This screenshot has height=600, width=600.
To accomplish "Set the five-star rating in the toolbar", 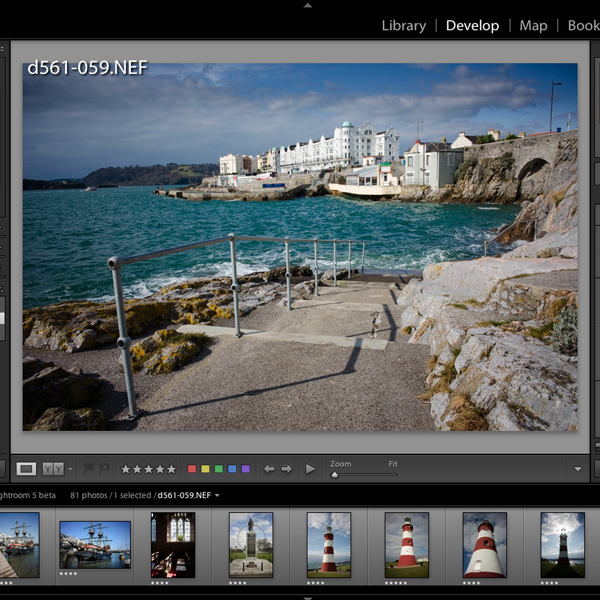I will (171, 468).
